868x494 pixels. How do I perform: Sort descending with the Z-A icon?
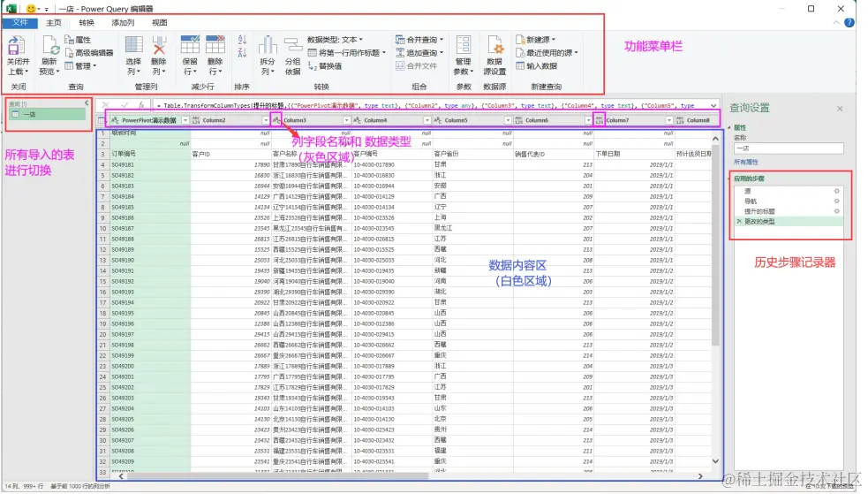[242, 53]
